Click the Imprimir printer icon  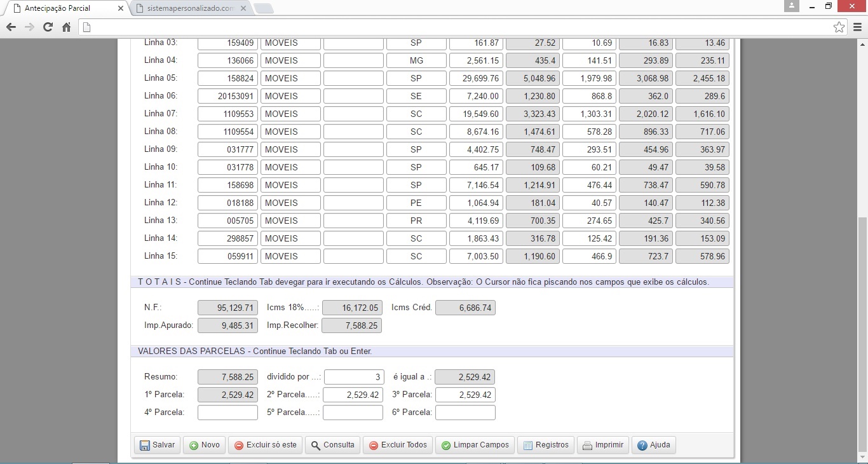pos(588,445)
